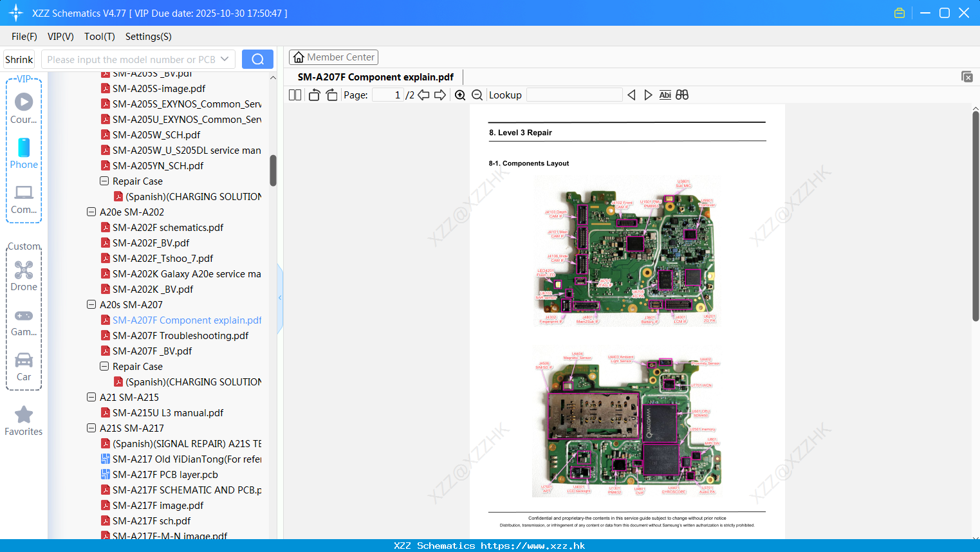980x552 pixels.
Task: Open SM-A202F schematics.pdf
Action: pos(162,227)
